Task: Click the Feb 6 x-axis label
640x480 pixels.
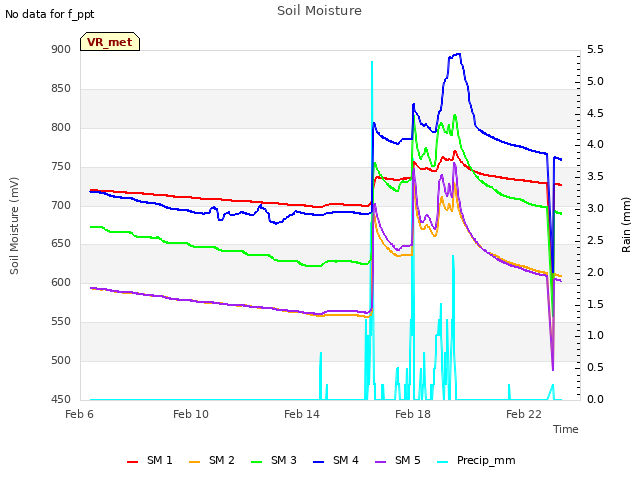Action: (x=80, y=414)
